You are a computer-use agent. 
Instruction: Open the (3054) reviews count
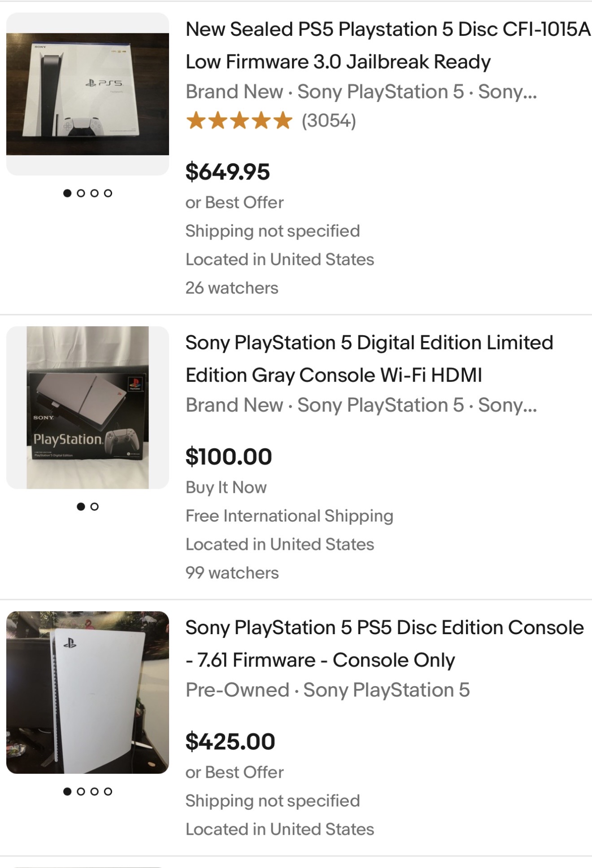[x=329, y=121]
